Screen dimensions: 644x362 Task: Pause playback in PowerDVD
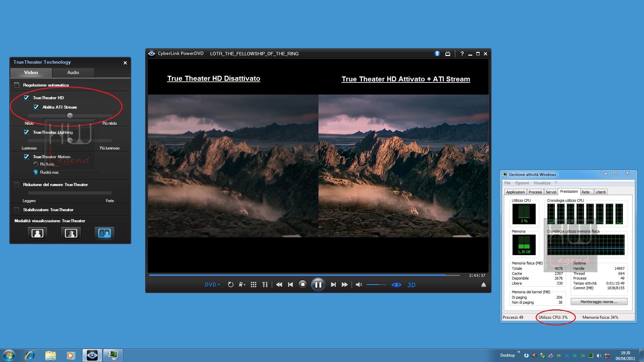click(x=318, y=285)
